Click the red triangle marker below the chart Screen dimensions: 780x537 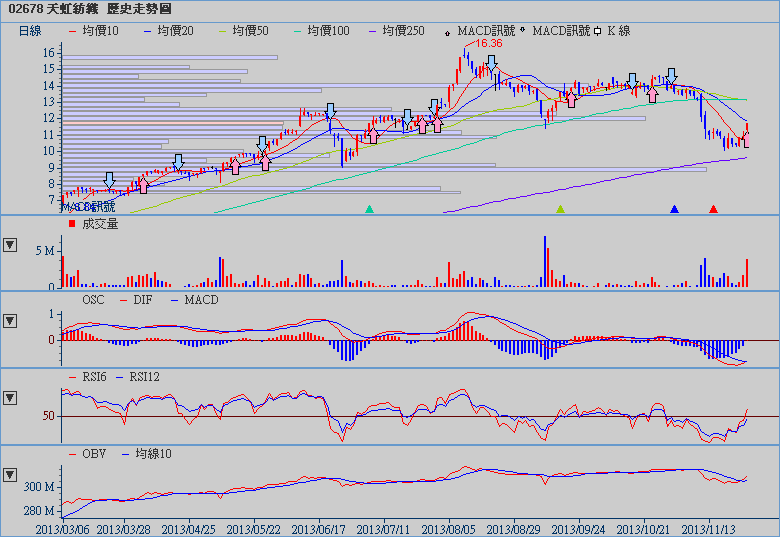[x=713, y=209]
